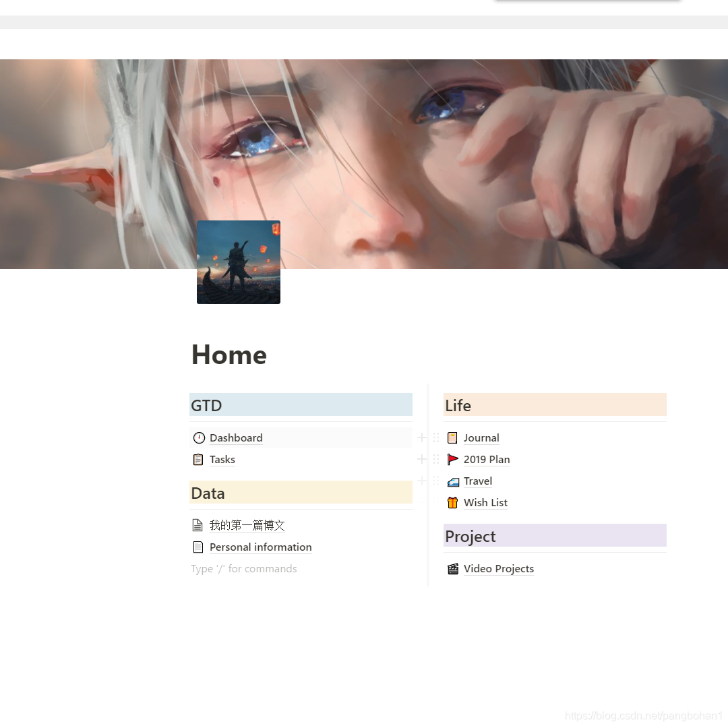The image size is (728, 728).
Task: Click the Home page title
Action: (x=229, y=355)
